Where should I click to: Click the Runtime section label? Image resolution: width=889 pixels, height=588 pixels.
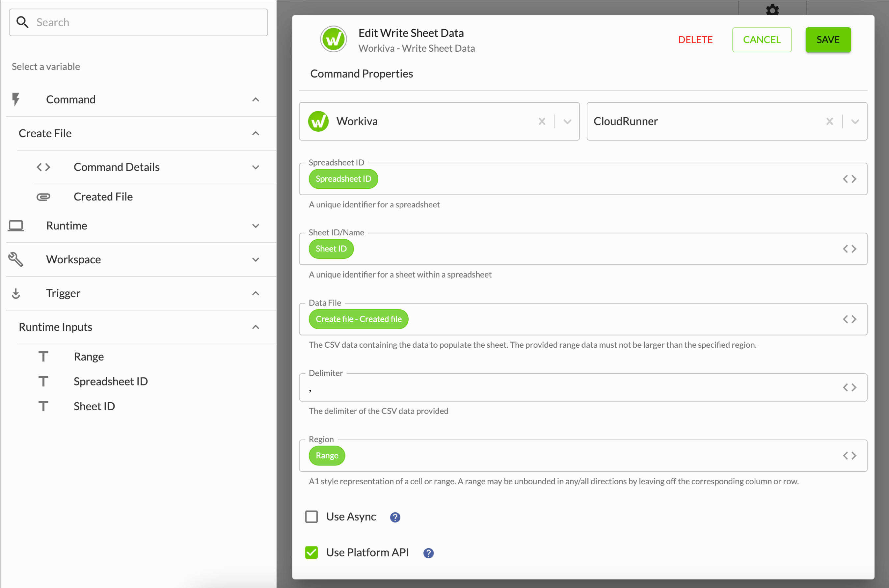[67, 226]
